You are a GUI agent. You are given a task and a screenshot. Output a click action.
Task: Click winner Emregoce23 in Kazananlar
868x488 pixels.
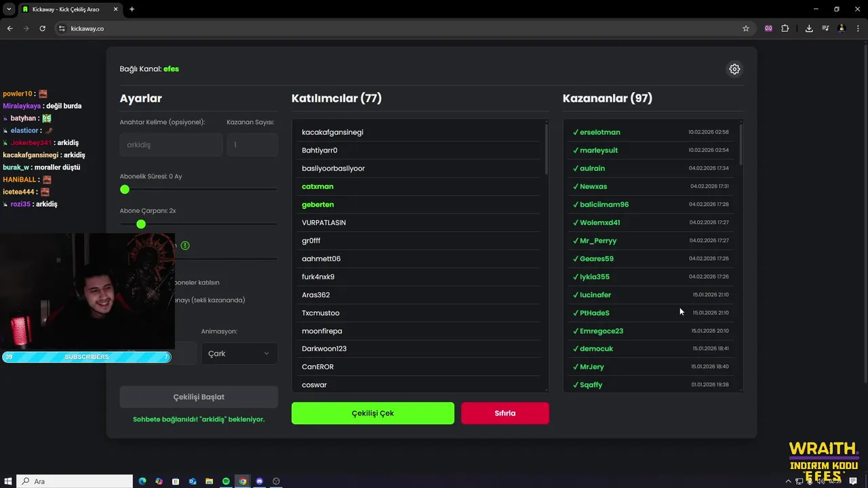601,331
